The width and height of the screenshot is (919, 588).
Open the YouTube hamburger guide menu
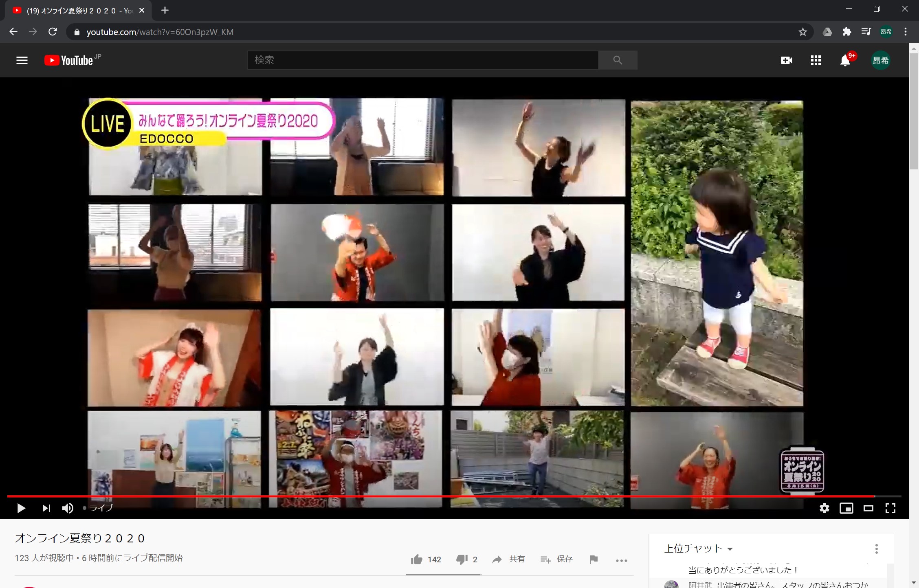pyautogui.click(x=22, y=60)
